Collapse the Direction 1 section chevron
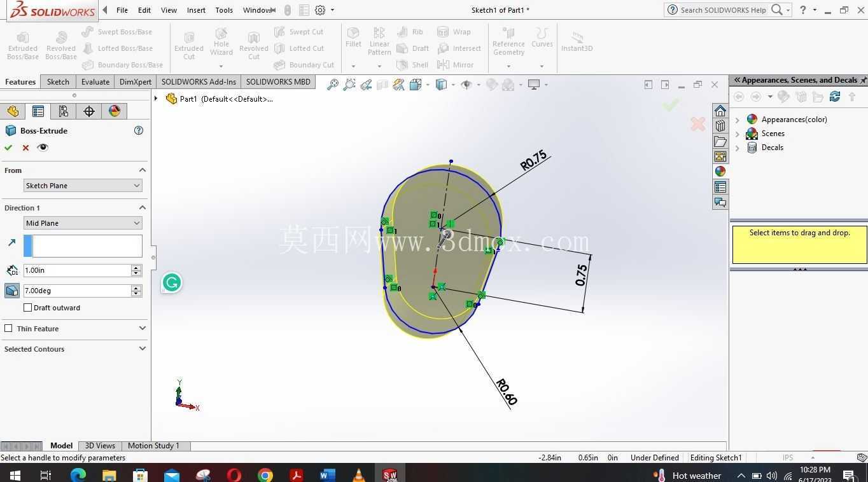868x482 pixels. point(142,208)
